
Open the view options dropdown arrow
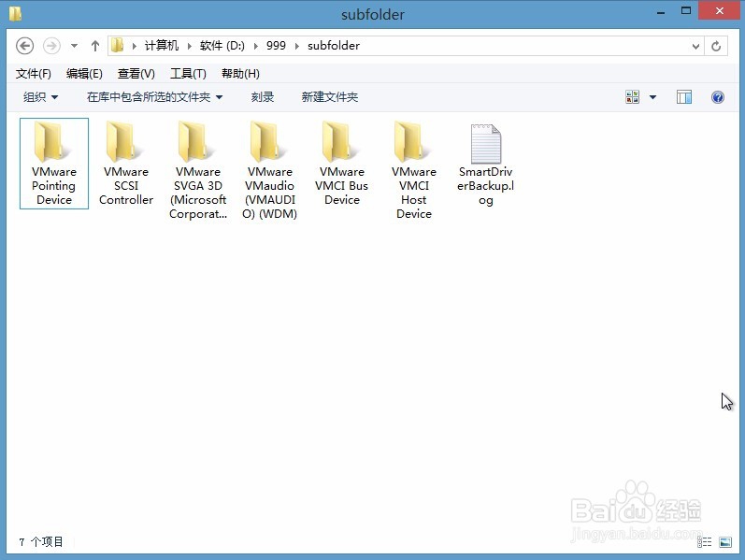652,97
